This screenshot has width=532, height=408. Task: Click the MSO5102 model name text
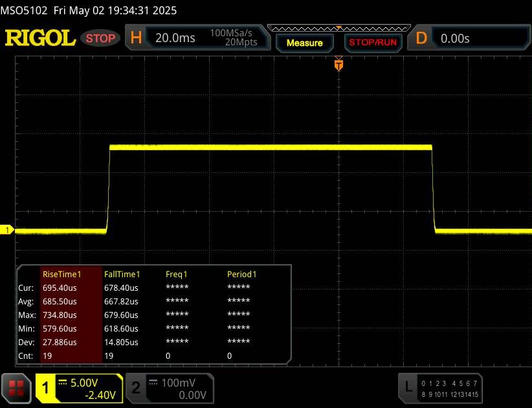click(24, 10)
